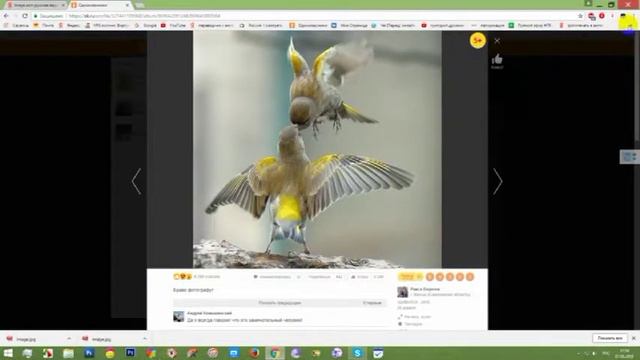Click the browser back arrow
Viewport: 640px width, 360px height.
point(6,16)
